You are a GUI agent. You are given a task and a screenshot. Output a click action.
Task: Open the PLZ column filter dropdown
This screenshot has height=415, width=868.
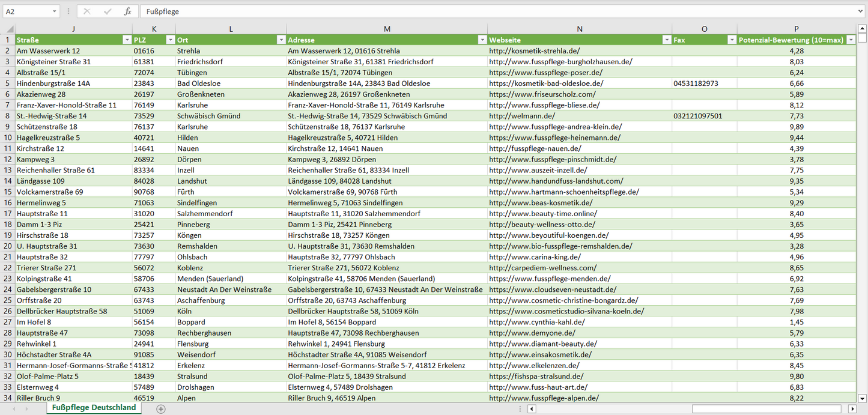point(169,40)
